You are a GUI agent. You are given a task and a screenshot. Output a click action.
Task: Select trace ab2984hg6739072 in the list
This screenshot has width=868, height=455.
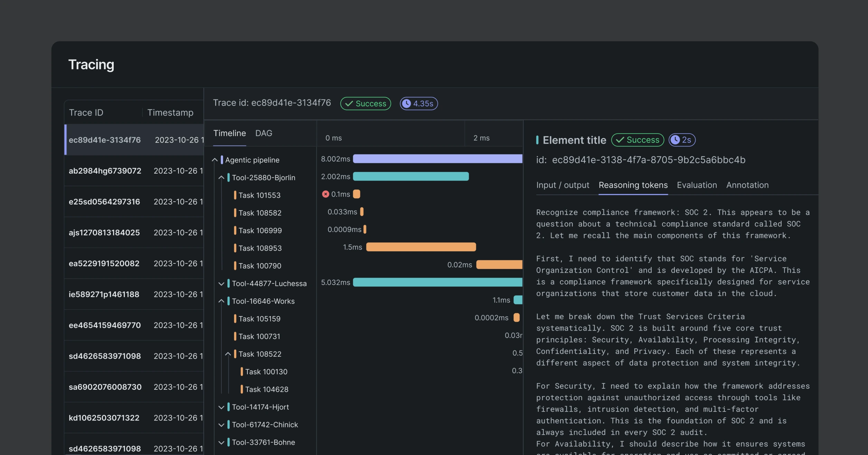coord(105,171)
